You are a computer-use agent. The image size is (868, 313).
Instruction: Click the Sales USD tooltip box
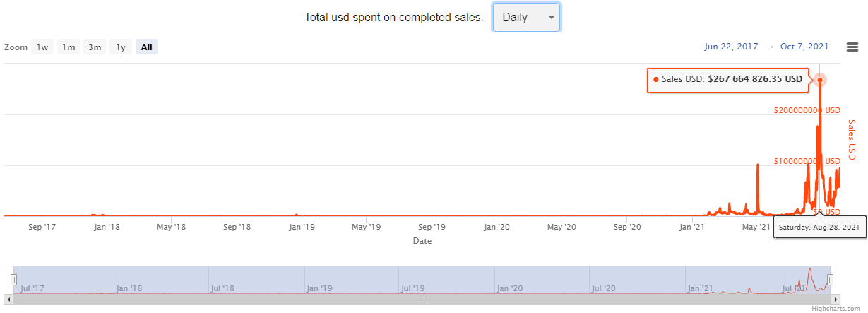coord(727,79)
